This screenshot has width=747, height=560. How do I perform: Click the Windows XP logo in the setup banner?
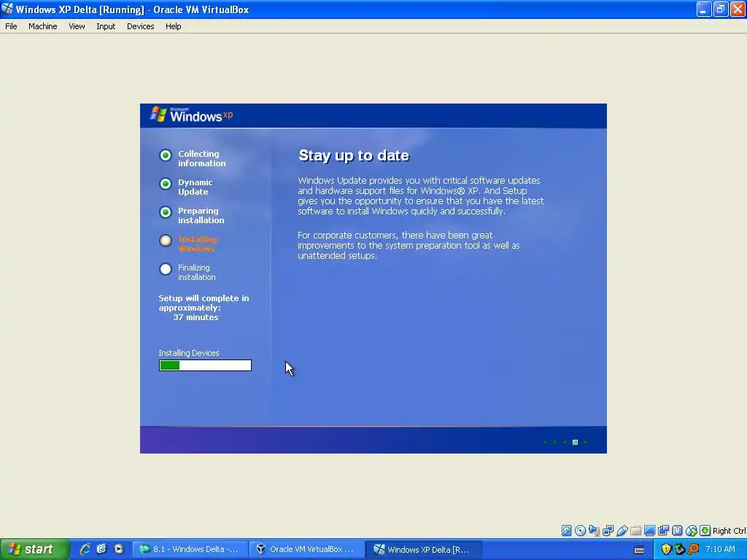tap(192, 114)
